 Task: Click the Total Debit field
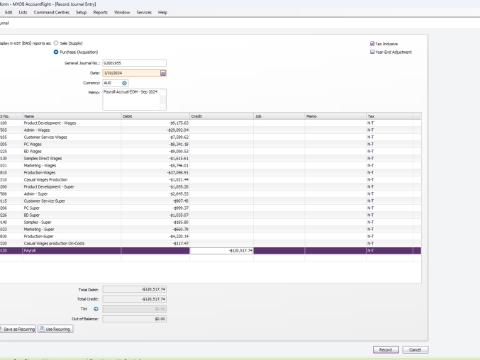[x=134, y=289]
